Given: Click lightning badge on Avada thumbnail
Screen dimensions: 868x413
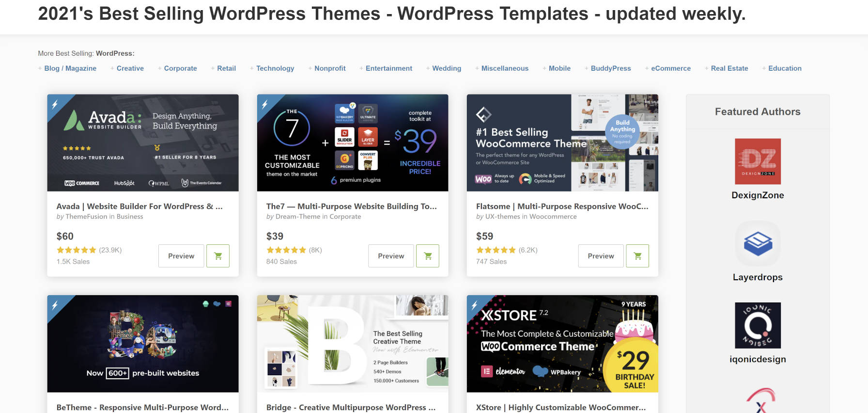Looking at the screenshot, I should tap(55, 104).
